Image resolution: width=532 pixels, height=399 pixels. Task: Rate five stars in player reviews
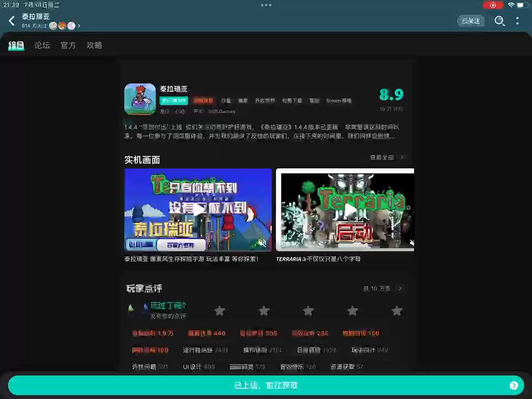(x=397, y=310)
